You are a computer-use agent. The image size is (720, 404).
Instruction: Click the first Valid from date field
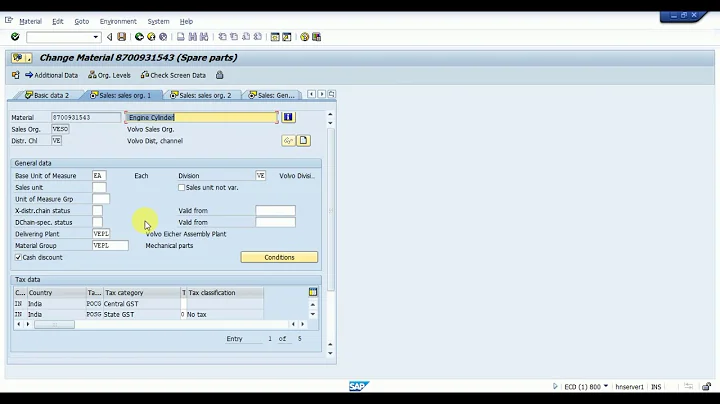(275, 211)
